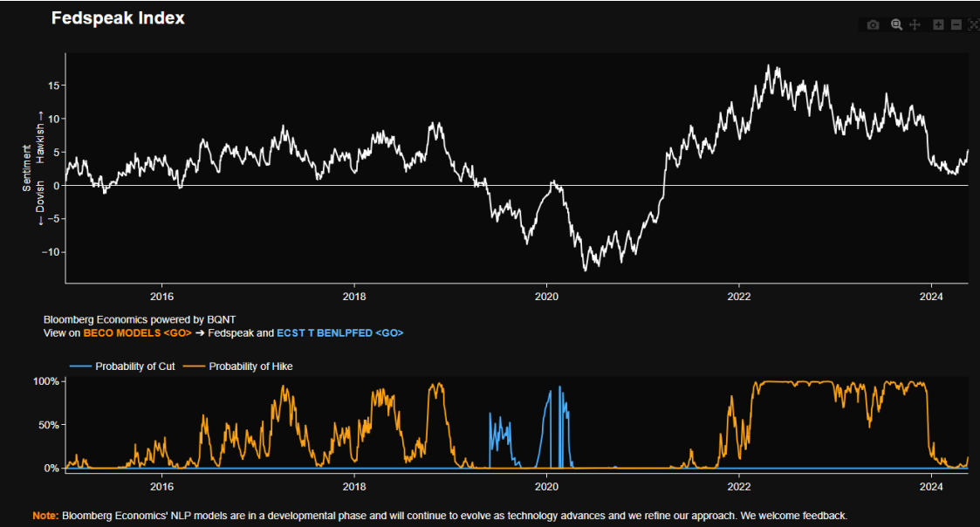Download plot as PNG with camera icon
Image resolution: width=980 pixels, height=527 pixels.
873,25
